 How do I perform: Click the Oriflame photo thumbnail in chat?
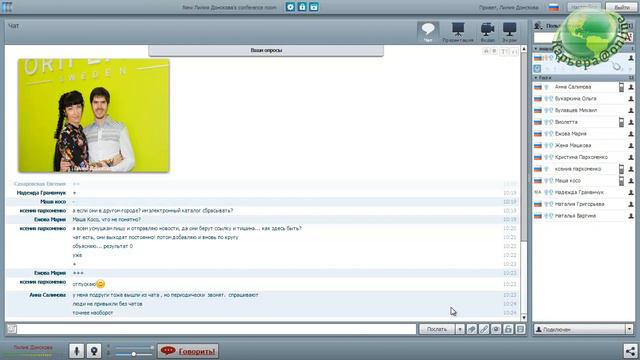coord(93,116)
